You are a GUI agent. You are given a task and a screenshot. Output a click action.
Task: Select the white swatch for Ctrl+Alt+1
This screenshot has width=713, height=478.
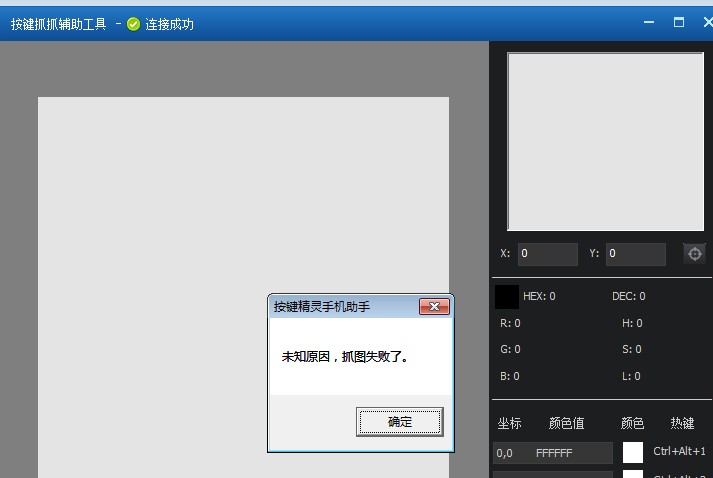click(632, 452)
